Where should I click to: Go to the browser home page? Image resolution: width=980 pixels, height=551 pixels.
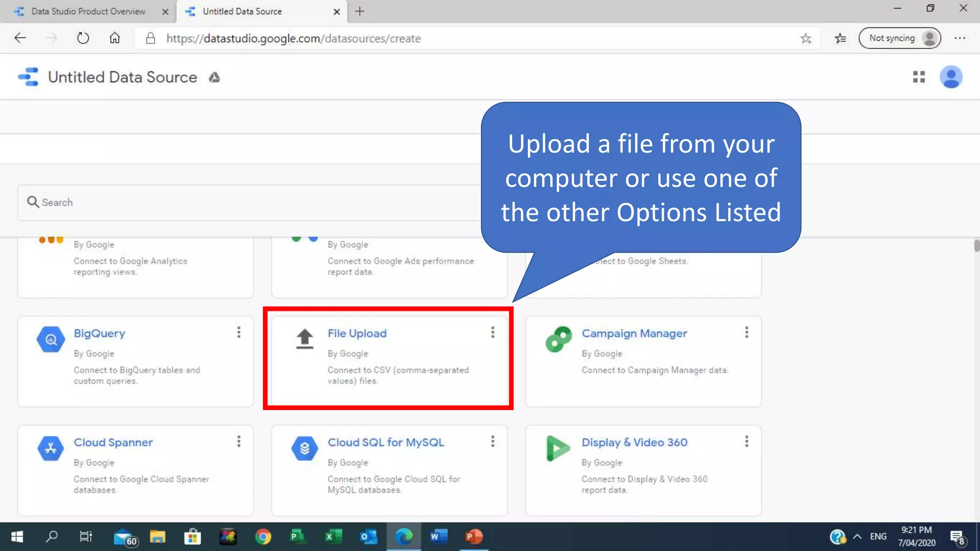point(114,38)
